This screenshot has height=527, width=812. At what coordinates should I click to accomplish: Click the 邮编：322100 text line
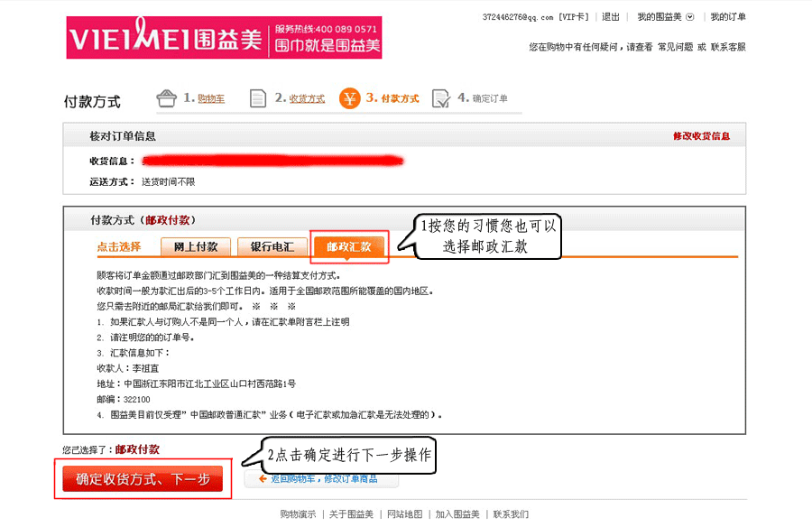click(124, 400)
